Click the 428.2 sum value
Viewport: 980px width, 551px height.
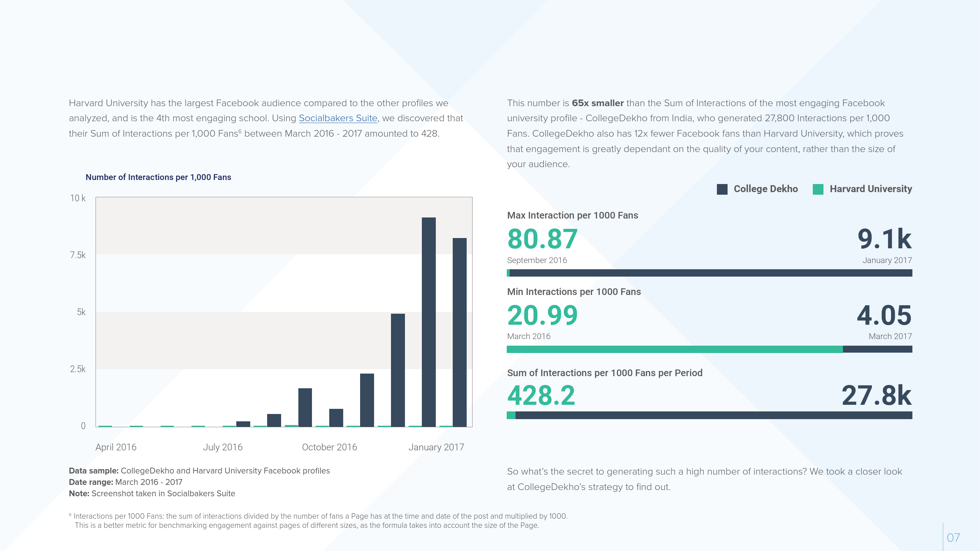tap(541, 395)
